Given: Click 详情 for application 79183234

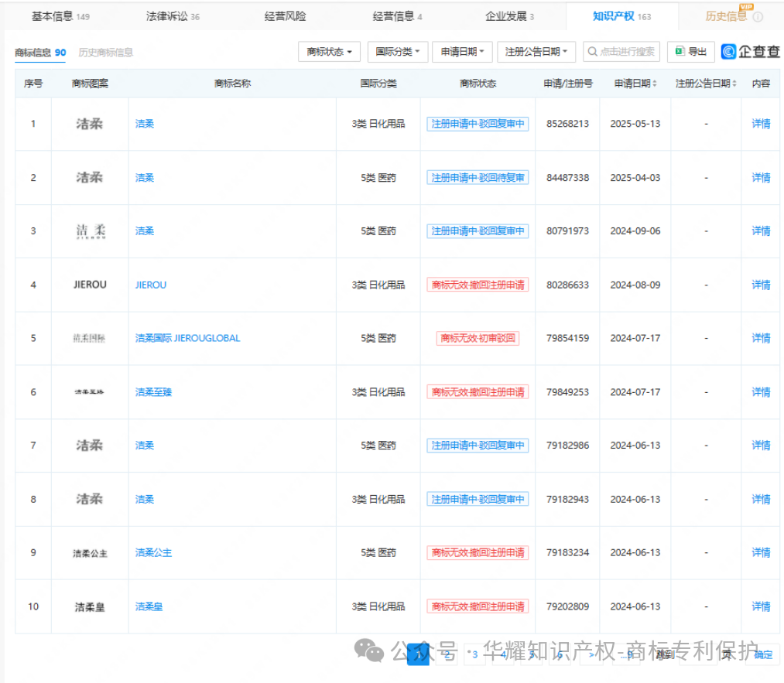Looking at the screenshot, I should tap(761, 552).
